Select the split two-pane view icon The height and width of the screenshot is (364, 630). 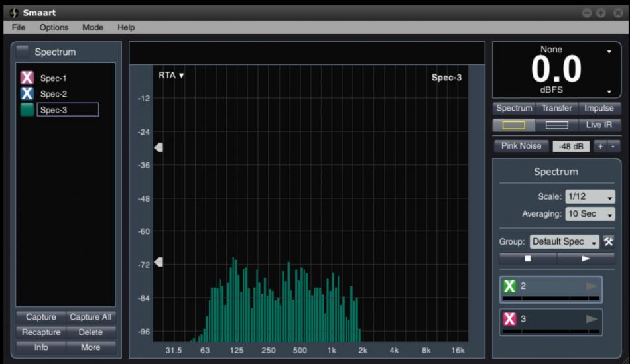557,125
